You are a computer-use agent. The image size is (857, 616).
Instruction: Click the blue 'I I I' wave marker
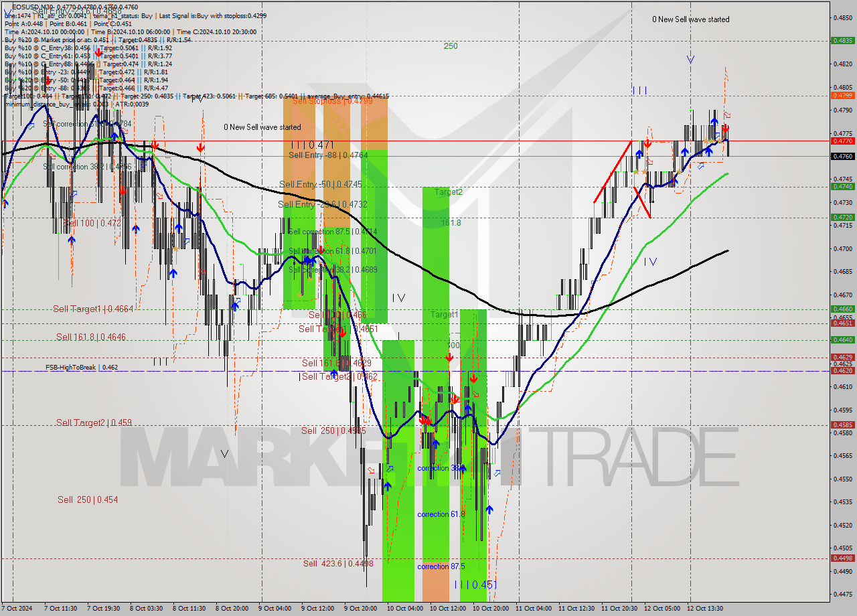(x=639, y=90)
